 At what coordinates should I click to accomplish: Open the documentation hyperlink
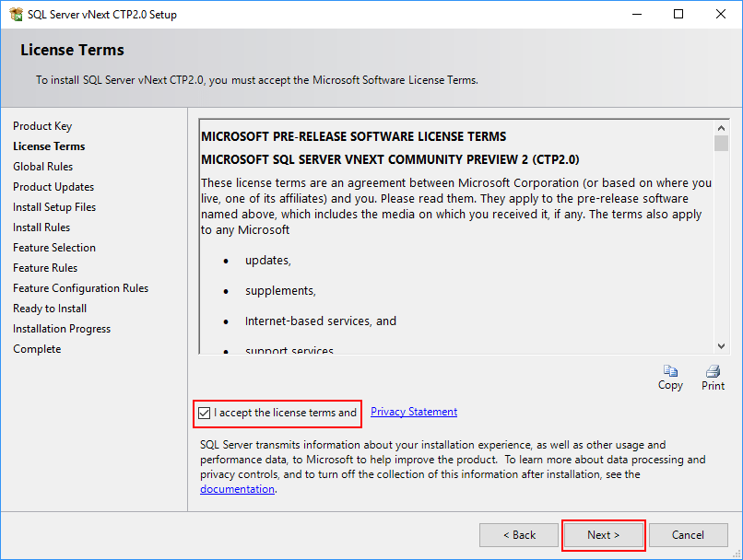pos(236,488)
